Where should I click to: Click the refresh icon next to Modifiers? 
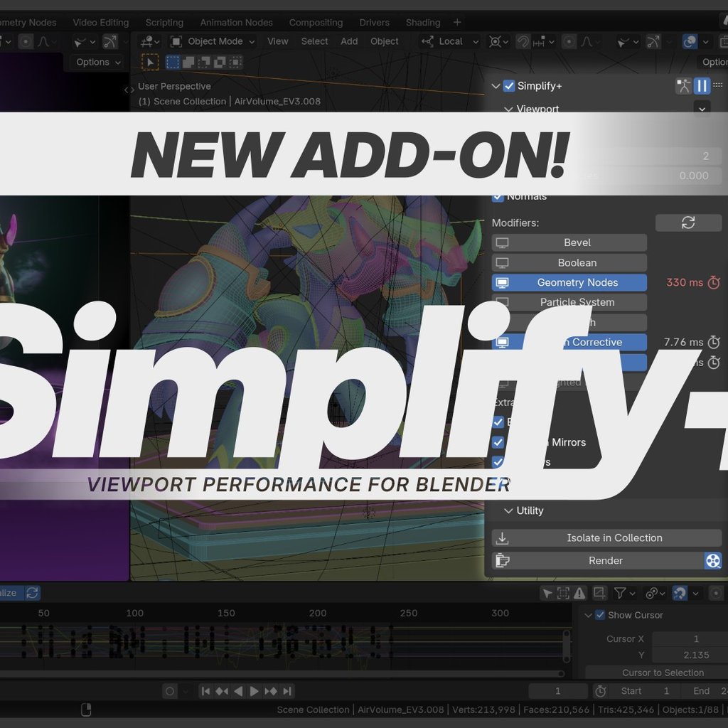tap(687, 223)
